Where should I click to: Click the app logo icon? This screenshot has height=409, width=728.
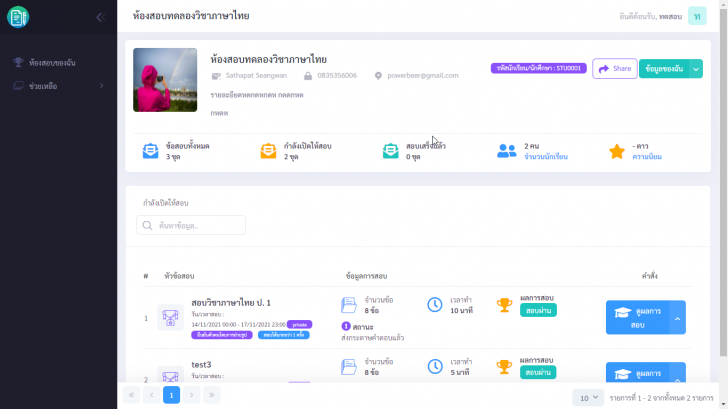18,17
